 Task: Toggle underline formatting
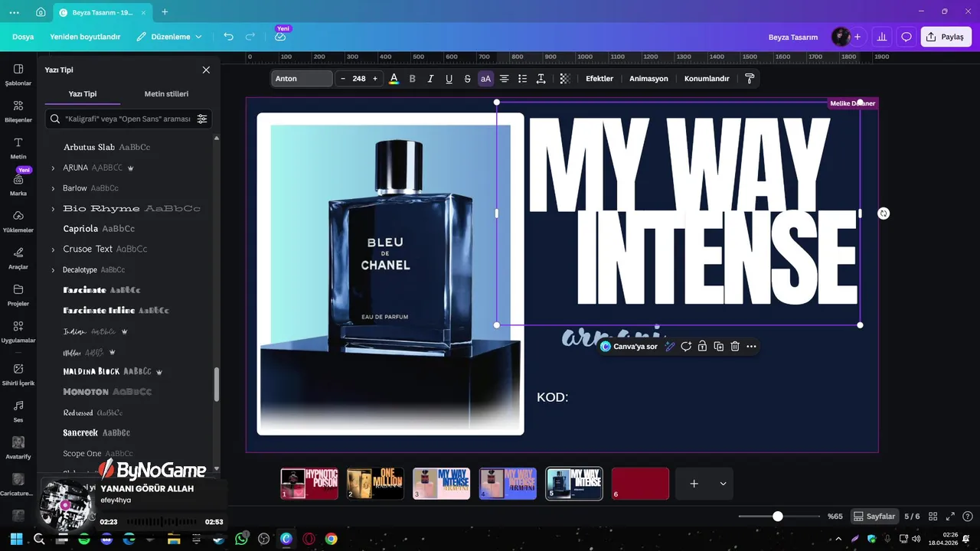pyautogui.click(x=449, y=79)
